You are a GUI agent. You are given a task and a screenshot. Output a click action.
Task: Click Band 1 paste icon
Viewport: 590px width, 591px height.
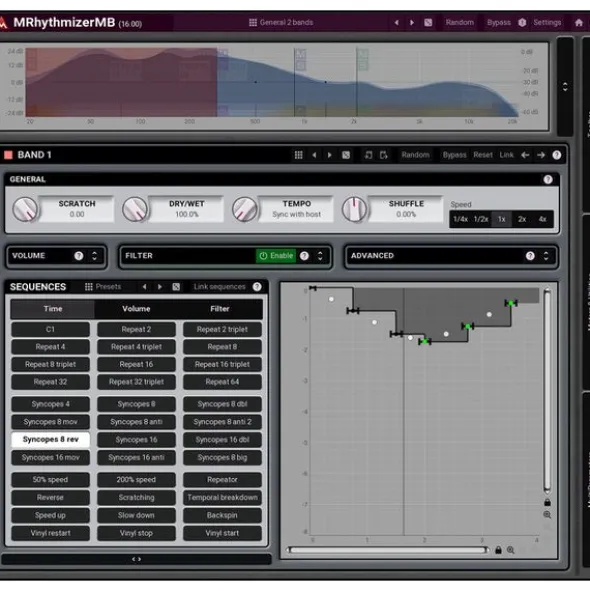tap(384, 155)
